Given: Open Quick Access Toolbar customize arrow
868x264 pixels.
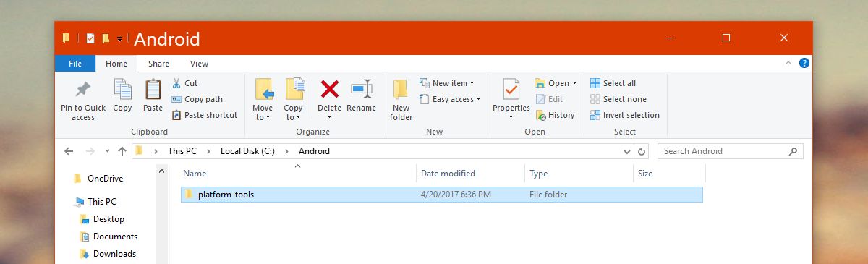Looking at the screenshot, I should click(x=120, y=39).
